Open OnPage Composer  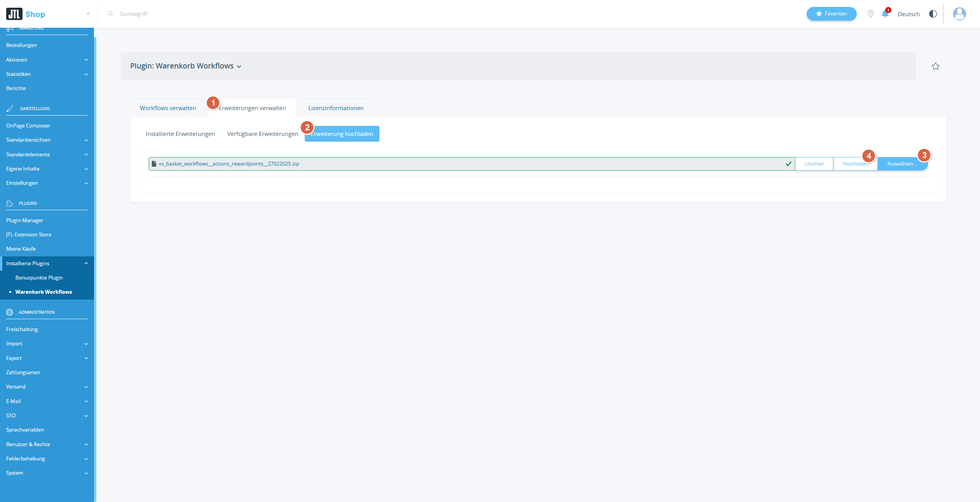coord(47,125)
